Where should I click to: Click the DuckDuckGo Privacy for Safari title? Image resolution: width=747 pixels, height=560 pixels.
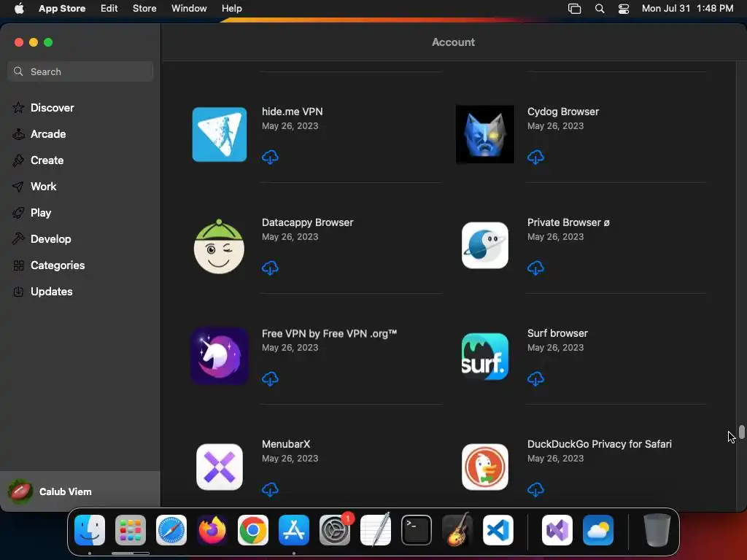click(600, 444)
